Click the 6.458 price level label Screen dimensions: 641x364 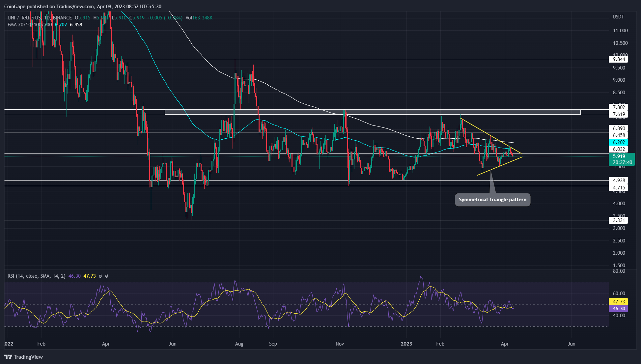618,135
